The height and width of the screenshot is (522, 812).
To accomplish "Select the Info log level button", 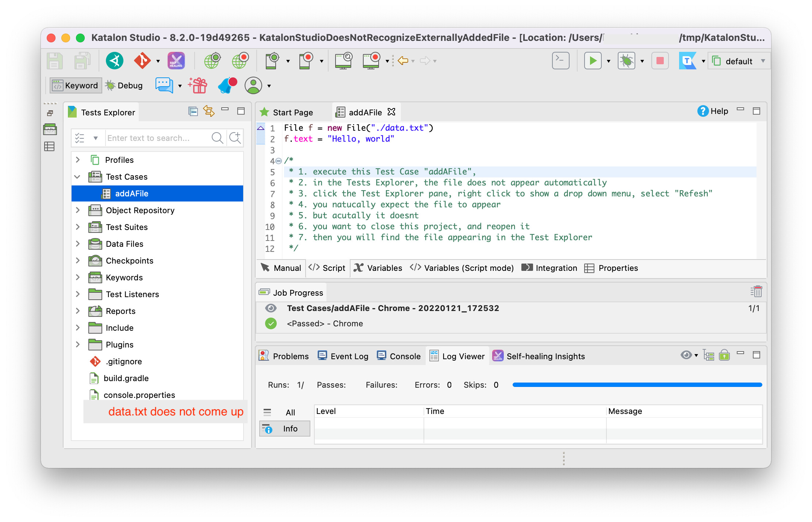I will pos(285,429).
